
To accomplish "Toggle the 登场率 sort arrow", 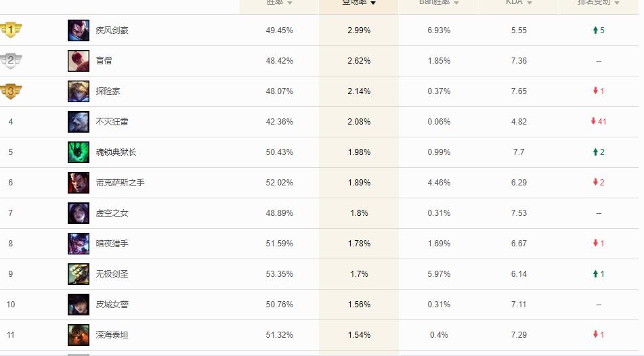I will 373,3.
